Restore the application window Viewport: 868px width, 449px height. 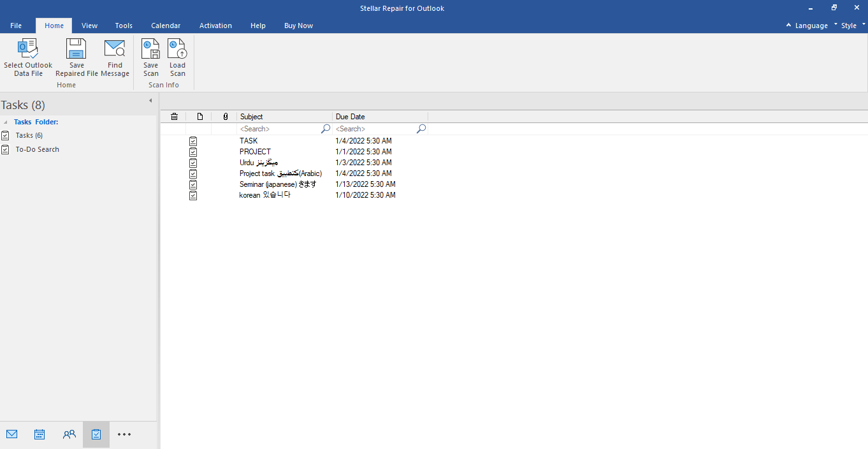(834, 8)
